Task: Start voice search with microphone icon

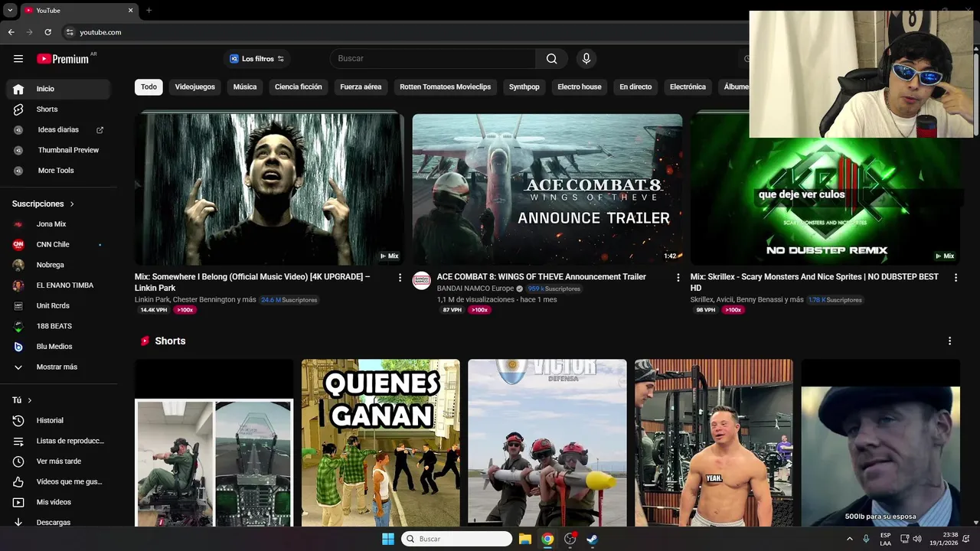Action: pyautogui.click(x=586, y=59)
